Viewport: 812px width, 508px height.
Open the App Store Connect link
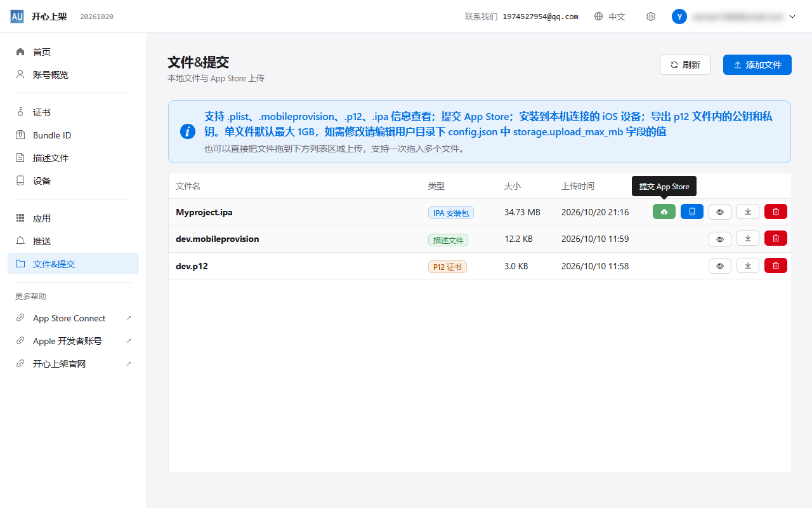(x=73, y=318)
